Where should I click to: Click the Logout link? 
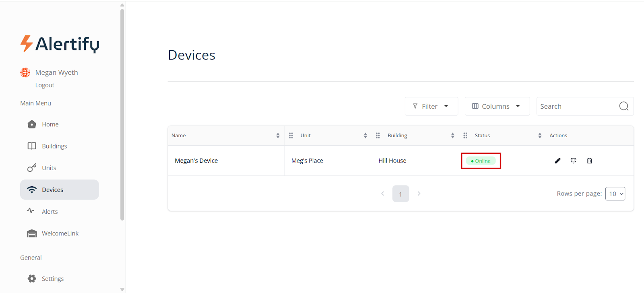(x=45, y=85)
